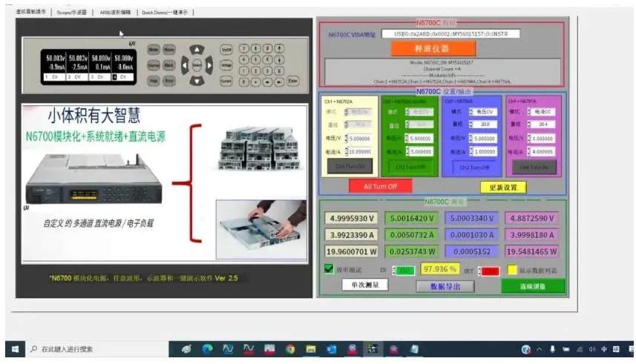Click the OUT channel selector in red
The height and width of the screenshot is (364, 636).
point(490,271)
